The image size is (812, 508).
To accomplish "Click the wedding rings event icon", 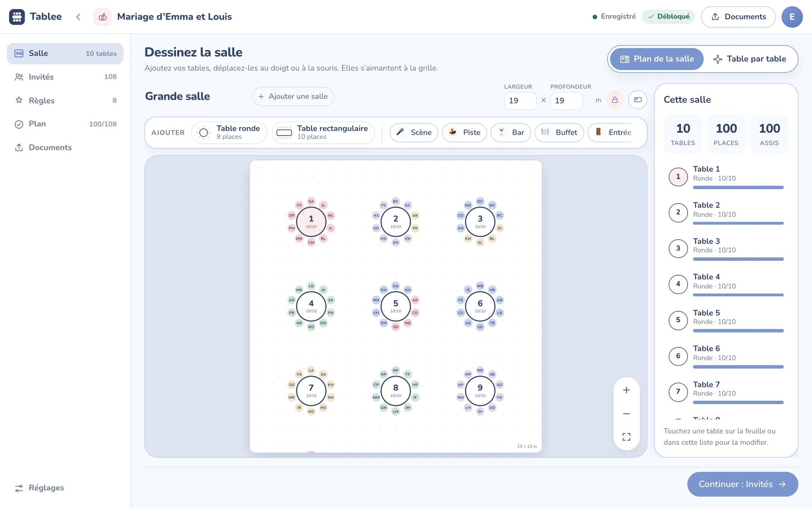I will click(102, 17).
